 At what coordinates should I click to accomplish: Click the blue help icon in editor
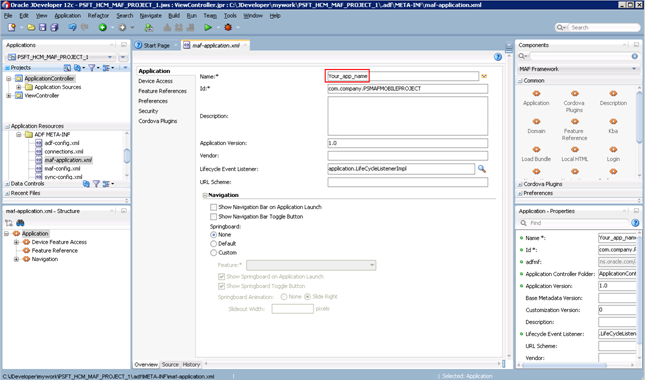click(498, 57)
